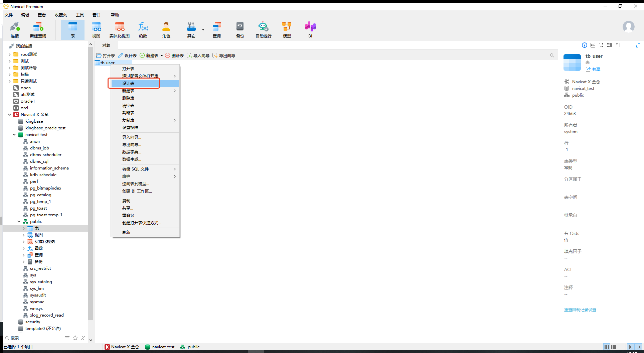Select 重命名 in the context menu
This screenshot has height=353, width=644.
click(x=145, y=216)
